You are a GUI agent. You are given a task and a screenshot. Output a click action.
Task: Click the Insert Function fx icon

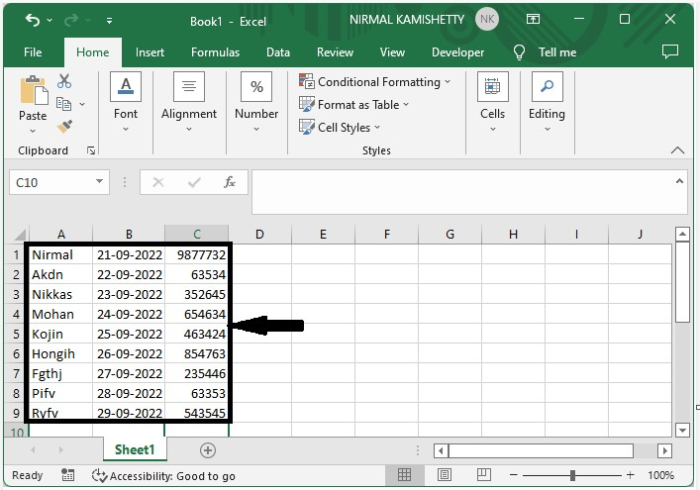(229, 182)
